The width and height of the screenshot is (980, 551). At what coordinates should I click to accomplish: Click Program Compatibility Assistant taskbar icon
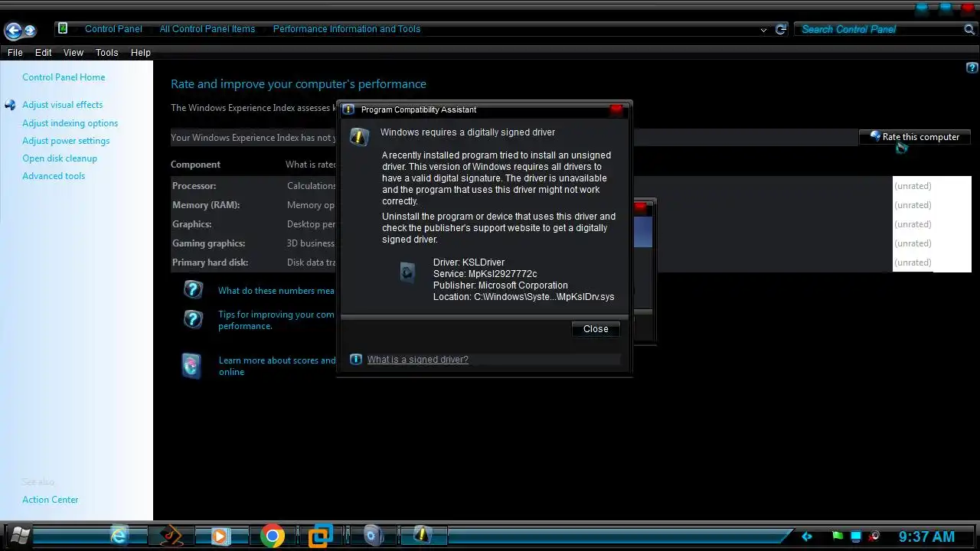423,534
